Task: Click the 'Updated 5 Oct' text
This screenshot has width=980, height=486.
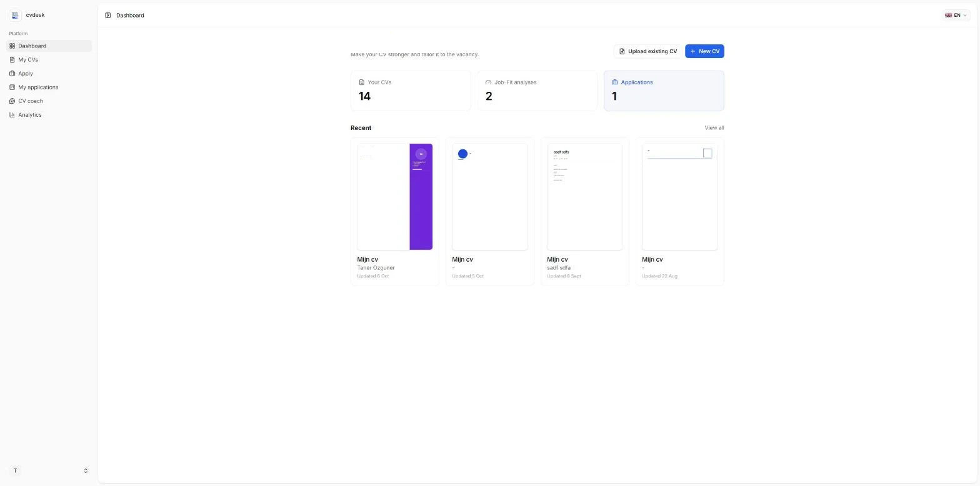Action: pos(467,275)
